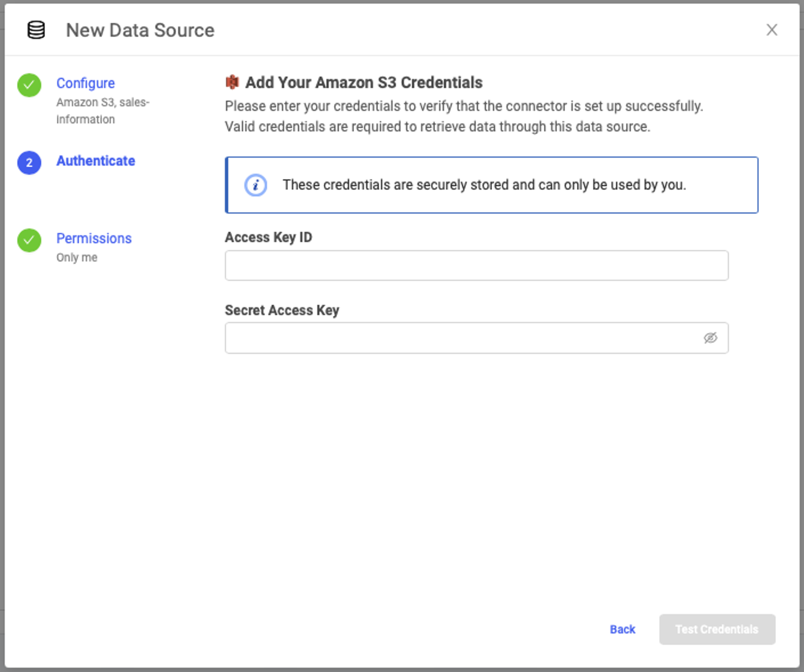Click the Amazon S3 logo icon
This screenshot has height=672, width=804.
pyautogui.click(x=232, y=82)
